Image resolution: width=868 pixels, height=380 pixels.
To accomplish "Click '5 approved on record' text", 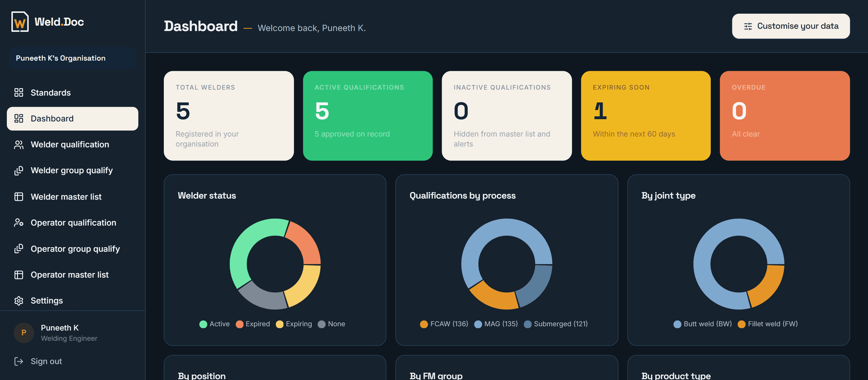I will point(352,134).
